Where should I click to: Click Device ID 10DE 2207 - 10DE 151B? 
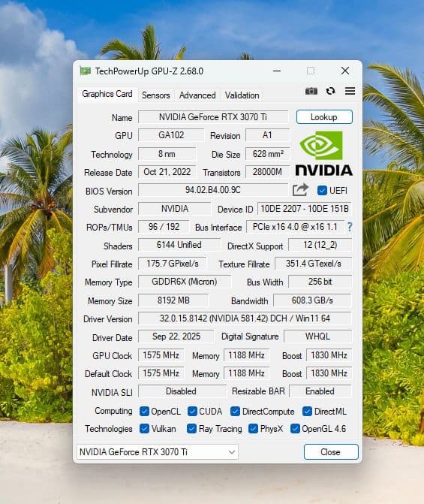tap(305, 209)
